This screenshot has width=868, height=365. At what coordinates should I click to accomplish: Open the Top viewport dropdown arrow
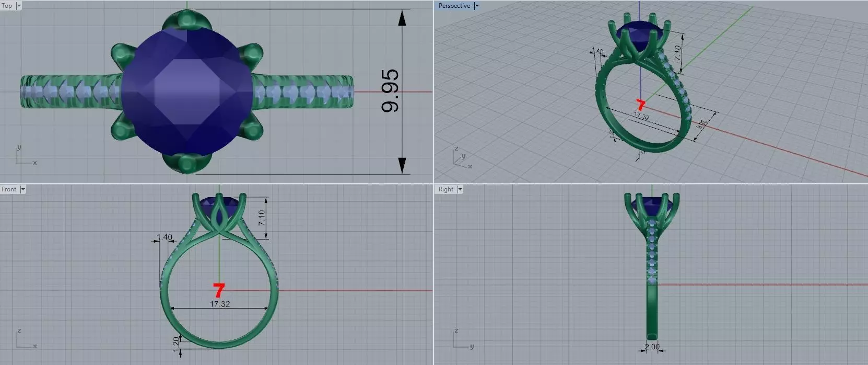(x=19, y=6)
